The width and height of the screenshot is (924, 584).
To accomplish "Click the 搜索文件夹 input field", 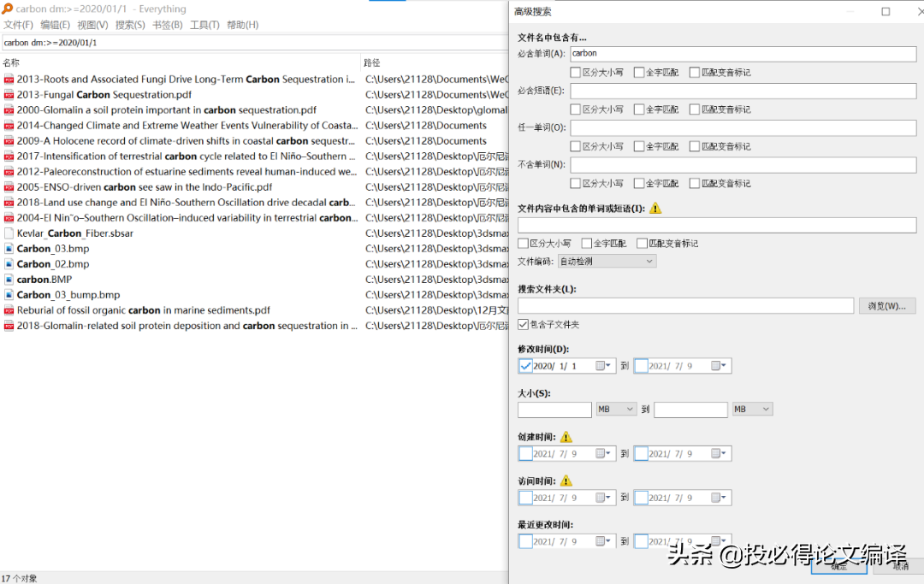I will click(685, 305).
